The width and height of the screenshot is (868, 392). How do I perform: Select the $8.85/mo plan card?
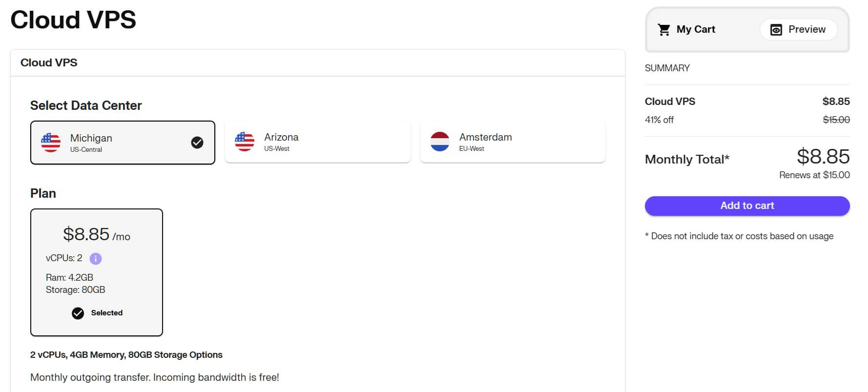coord(97,272)
